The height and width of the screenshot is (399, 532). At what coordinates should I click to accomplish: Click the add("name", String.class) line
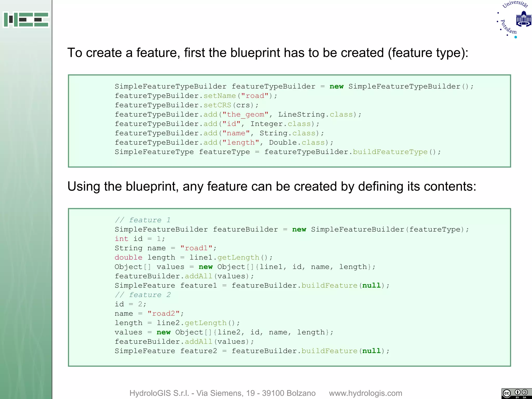[220, 133]
